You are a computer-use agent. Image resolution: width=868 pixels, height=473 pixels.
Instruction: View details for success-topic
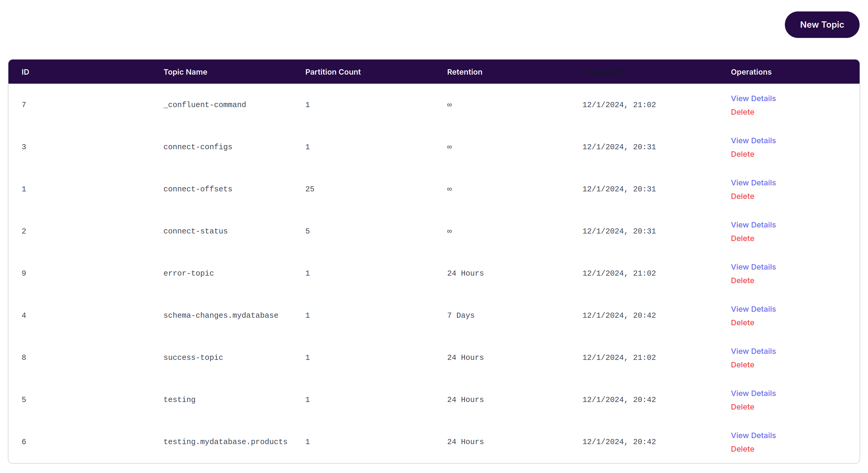[x=754, y=351]
